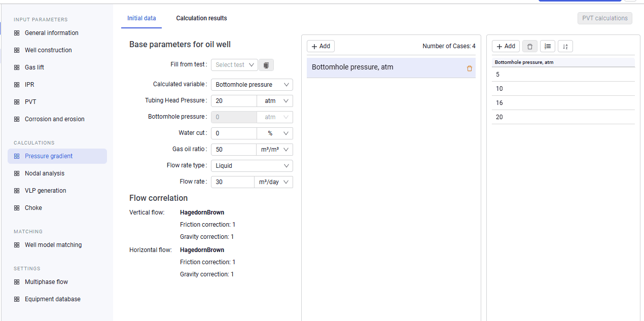Image resolution: width=644 pixels, height=321 pixels.
Task: Click the grid icon next to Equipment database
Action: 17,299
